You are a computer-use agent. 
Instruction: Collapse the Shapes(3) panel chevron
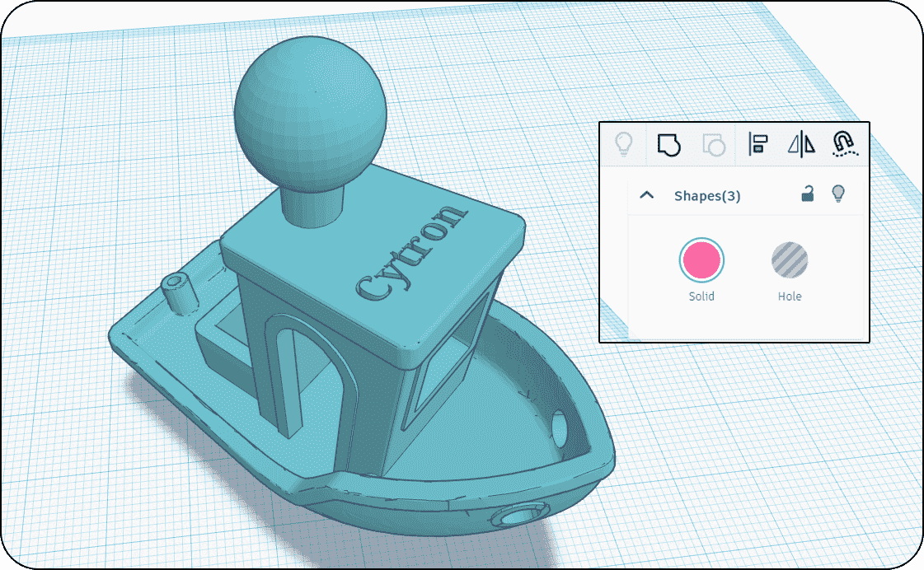click(x=646, y=195)
